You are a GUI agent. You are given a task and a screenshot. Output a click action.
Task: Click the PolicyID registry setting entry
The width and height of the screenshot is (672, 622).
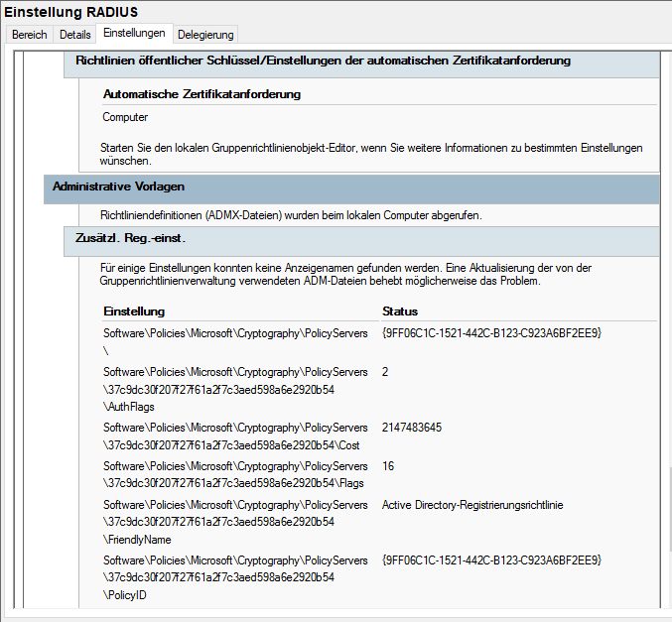[235, 577]
